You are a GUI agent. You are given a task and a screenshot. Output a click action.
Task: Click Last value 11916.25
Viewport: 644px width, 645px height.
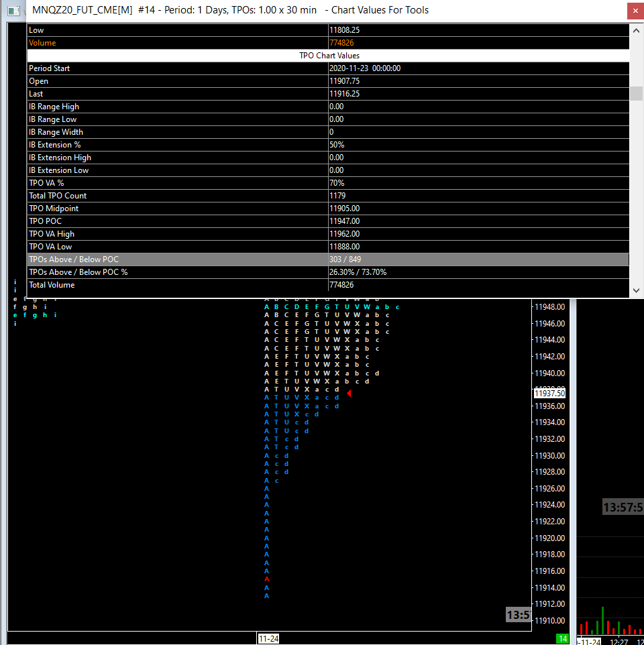coord(344,94)
